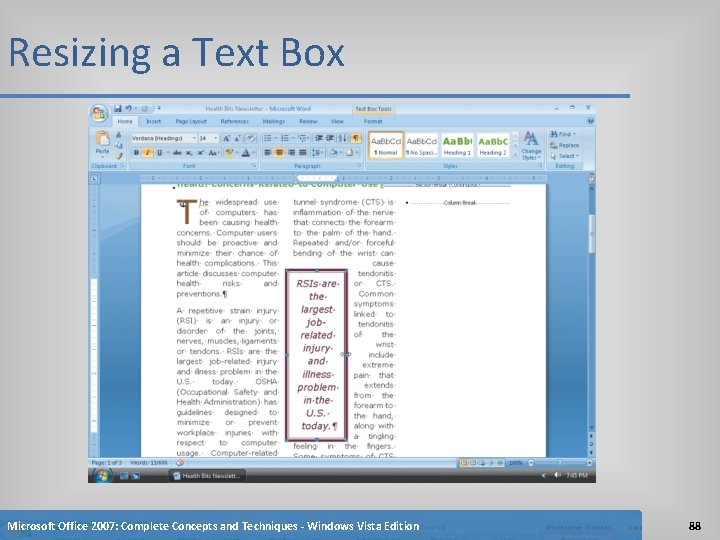This screenshot has width=720, height=540.
Task: Insert a bulleted list
Action: (268, 138)
